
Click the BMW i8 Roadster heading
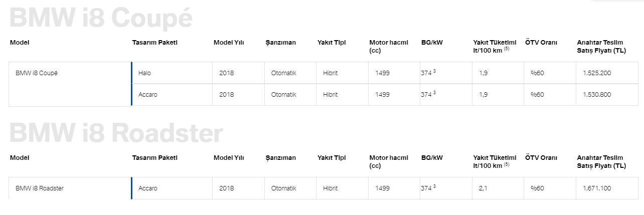116,134
